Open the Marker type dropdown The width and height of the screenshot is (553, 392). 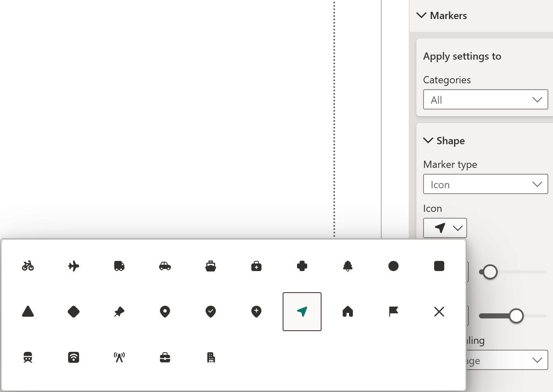point(485,184)
